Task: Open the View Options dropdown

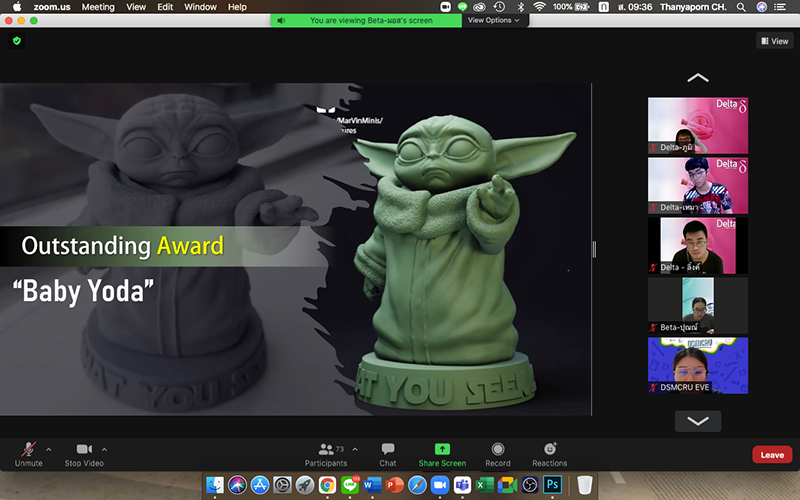Action: [x=494, y=20]
